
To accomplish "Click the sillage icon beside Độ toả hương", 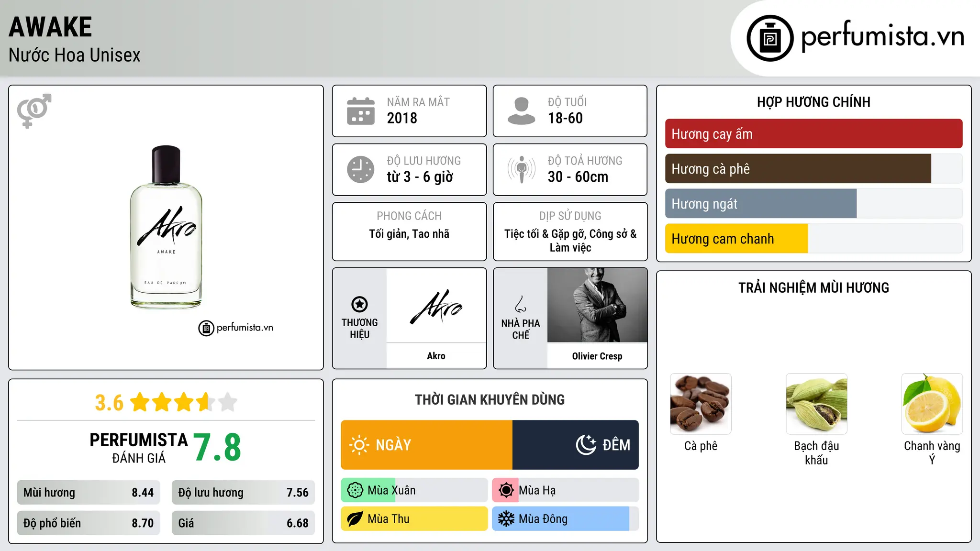I will coord(522,169).
